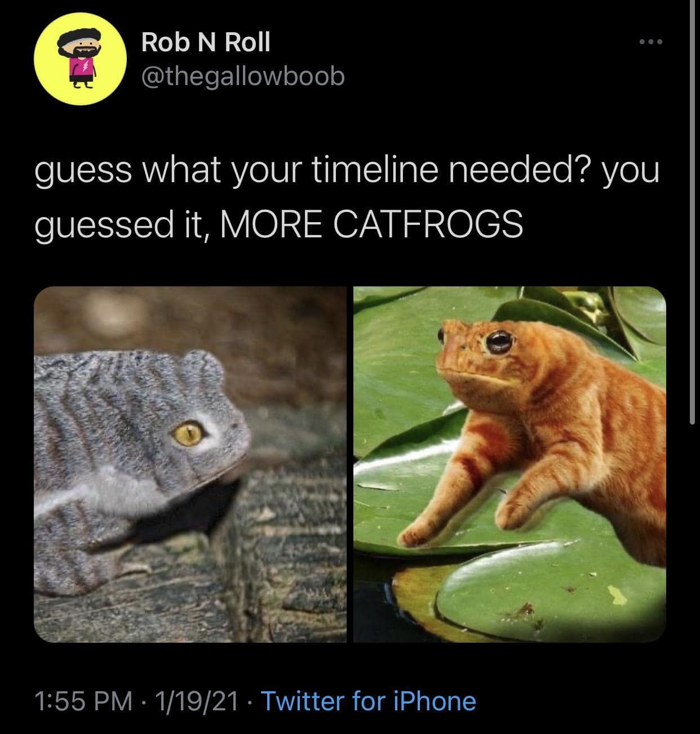
Task: Click the 1/19/21 date
Action: [x=197, y=701]
